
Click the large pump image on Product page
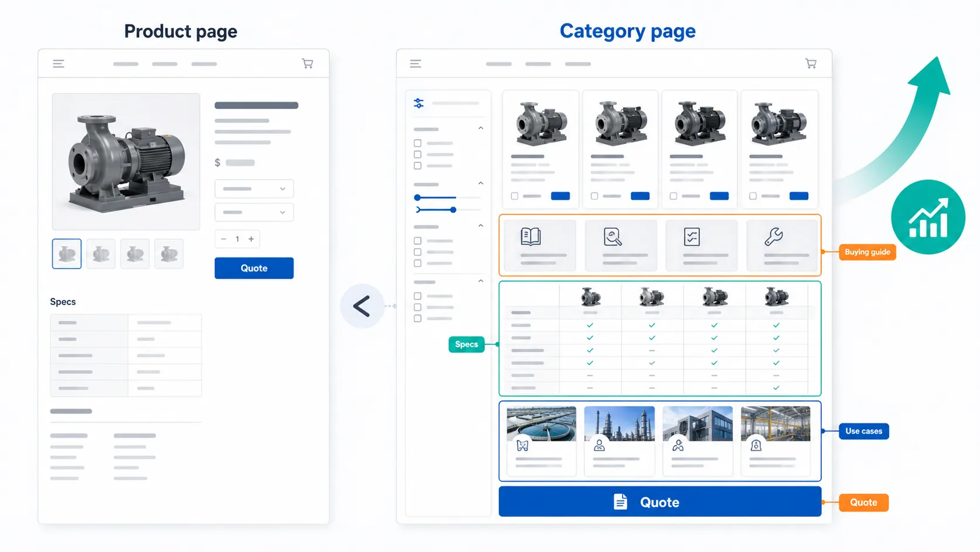point(126,161)
